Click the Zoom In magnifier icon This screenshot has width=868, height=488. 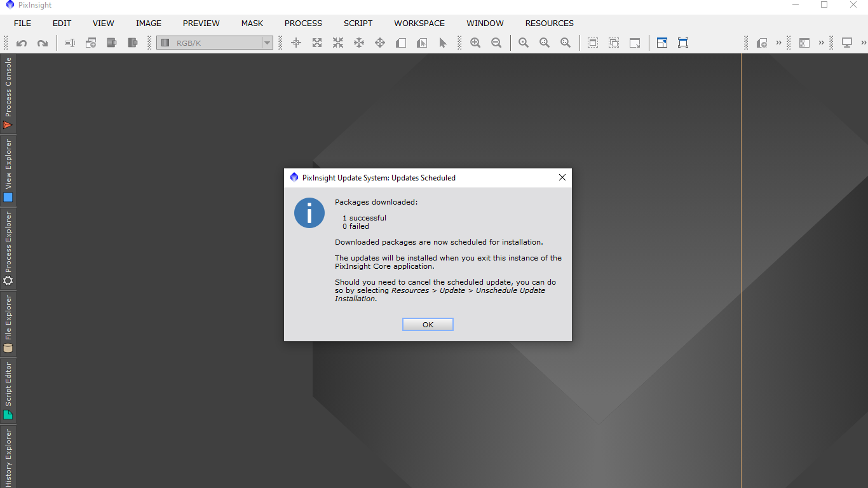click(x=475, y=43)
